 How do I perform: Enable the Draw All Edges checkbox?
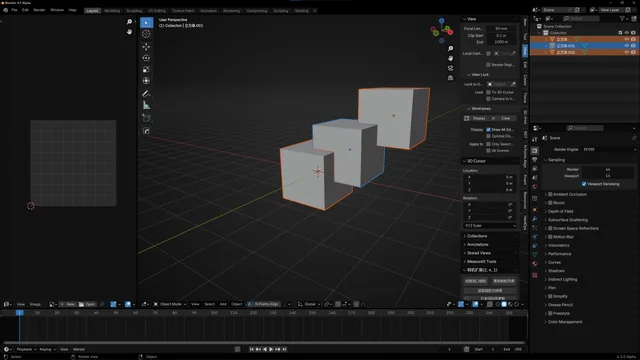[x=488, y=130]
